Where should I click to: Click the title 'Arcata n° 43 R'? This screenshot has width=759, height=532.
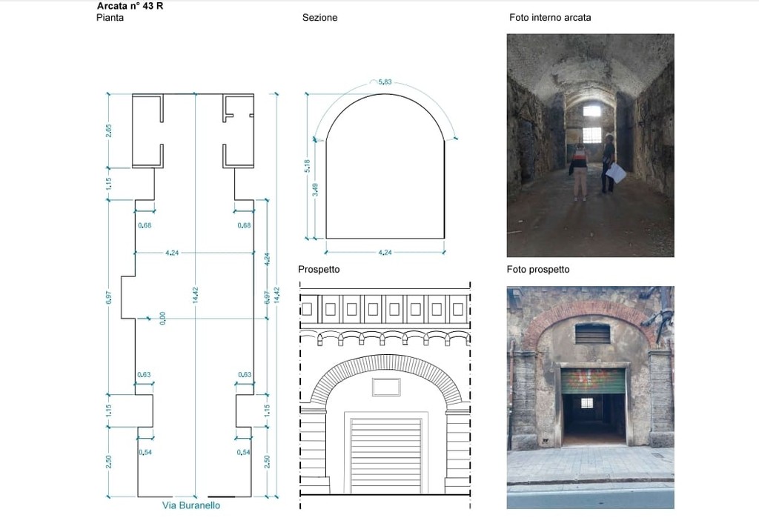click(130, 6)
